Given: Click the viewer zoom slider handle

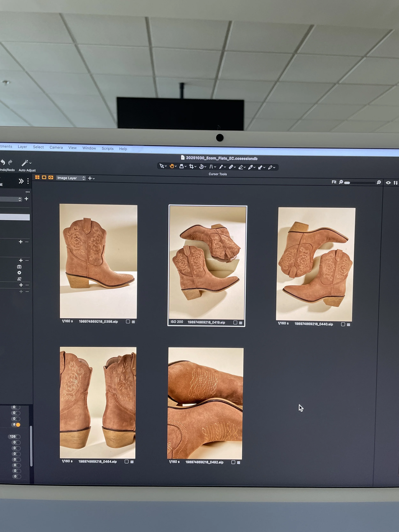Looking at the screenshot, I should click(x=347, y=183).
